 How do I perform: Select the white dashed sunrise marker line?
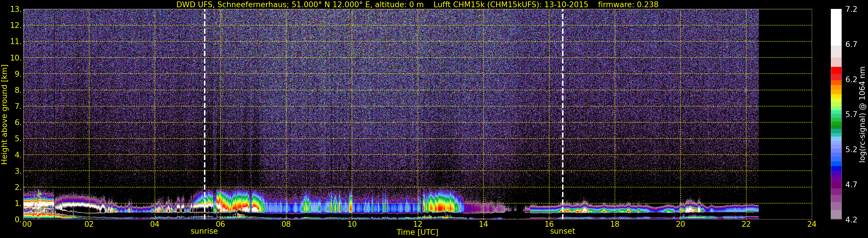[x=205, y=114]
